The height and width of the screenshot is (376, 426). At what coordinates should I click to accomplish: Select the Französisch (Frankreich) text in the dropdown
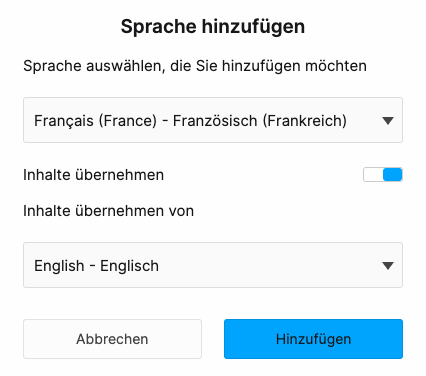click(260, 121)
